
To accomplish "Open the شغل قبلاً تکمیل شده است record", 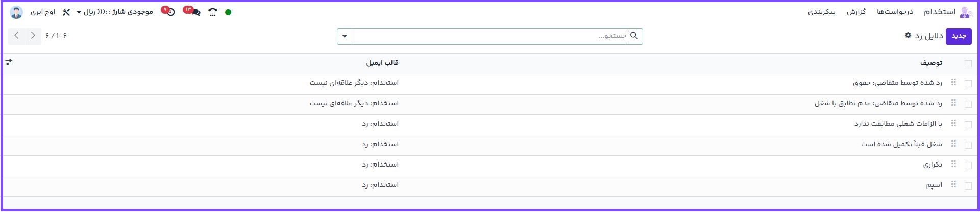I will [x=901, y=144].
